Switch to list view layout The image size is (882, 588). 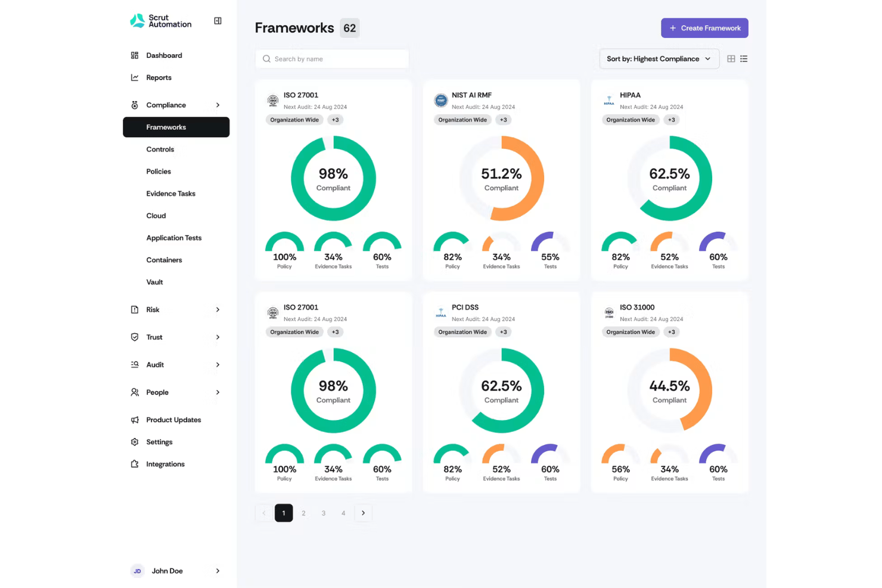pyautogui.click(x=744, y=59)
